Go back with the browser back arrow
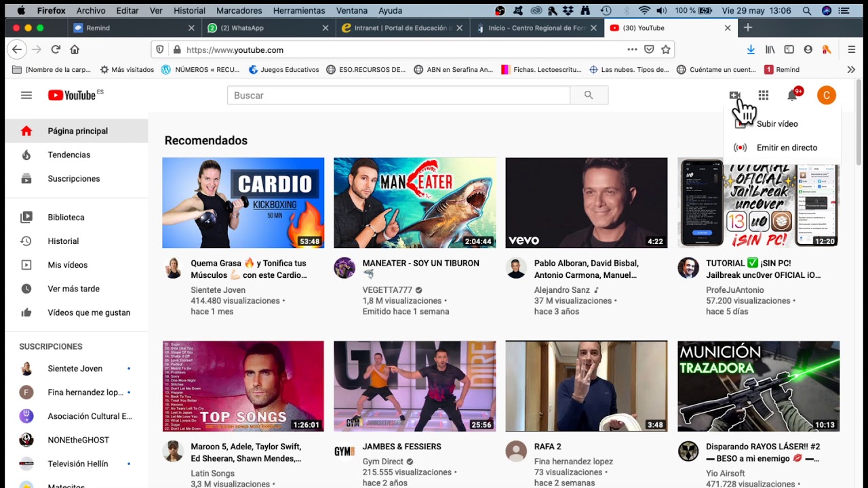Image resolution: width=868 pixels, height=488 pixels. 18,49
